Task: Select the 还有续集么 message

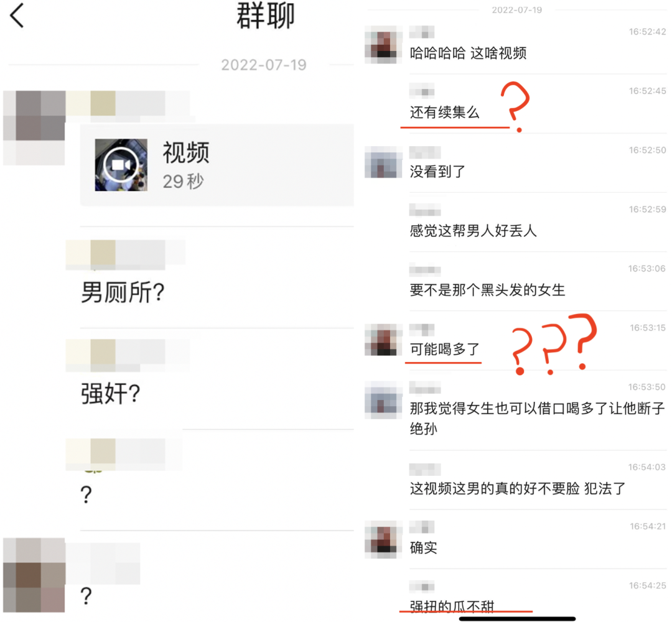Action: (444, 113)
